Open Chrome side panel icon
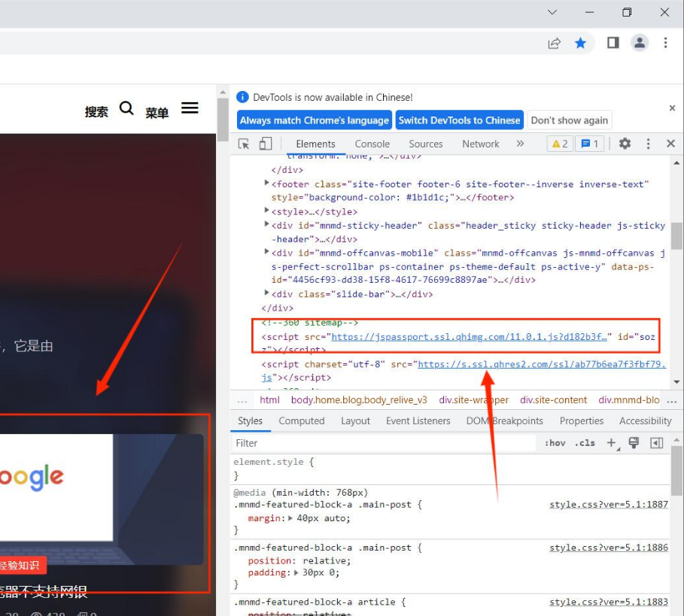The height and width of the screenshot is (616, 684). click(x=613, y=43)
